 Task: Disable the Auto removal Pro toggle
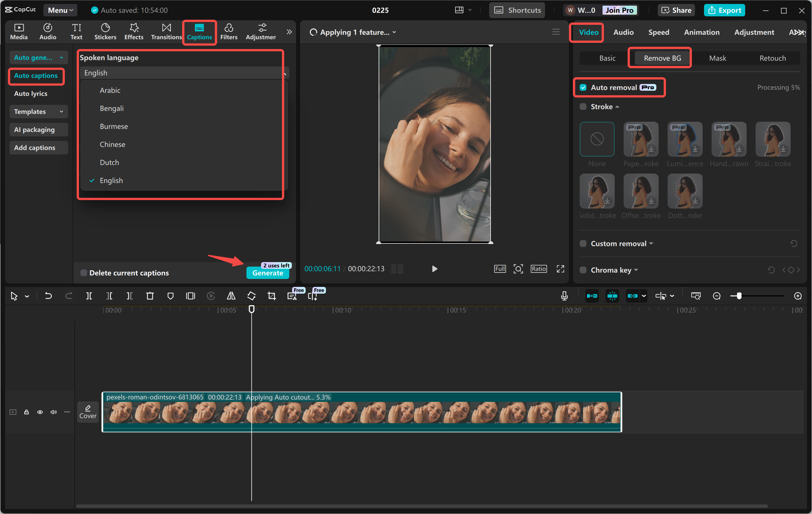click(583, 87)
